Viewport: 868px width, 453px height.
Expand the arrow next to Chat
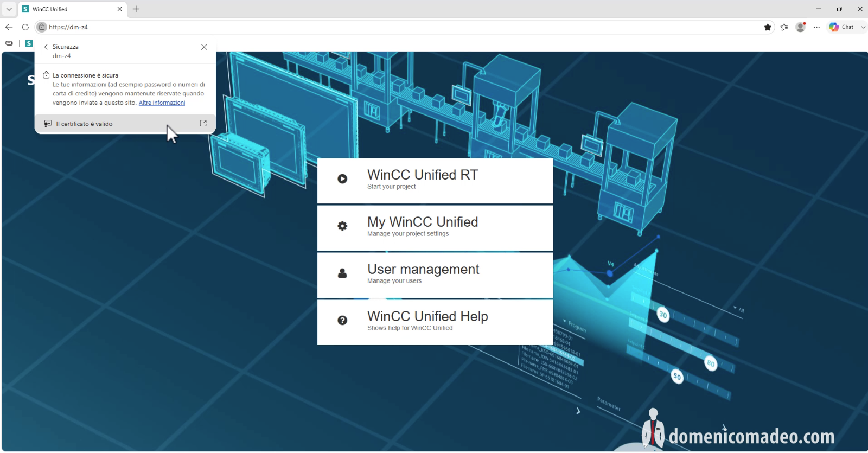pyautogui.click(x=863, y=27)
